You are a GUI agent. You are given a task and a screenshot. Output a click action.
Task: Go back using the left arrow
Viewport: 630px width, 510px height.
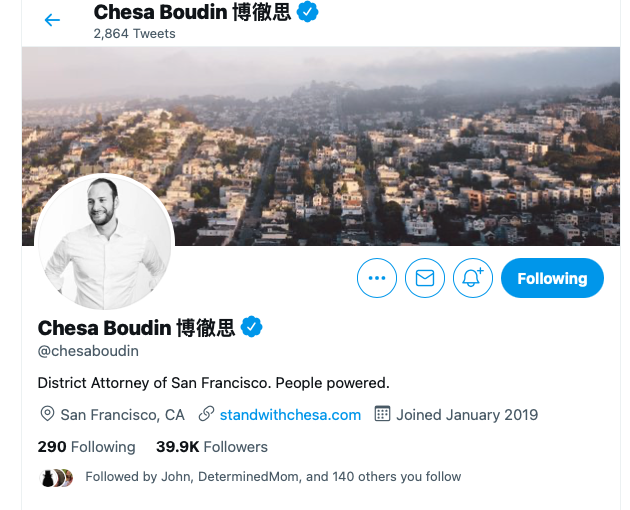click(x=52, y=20)
